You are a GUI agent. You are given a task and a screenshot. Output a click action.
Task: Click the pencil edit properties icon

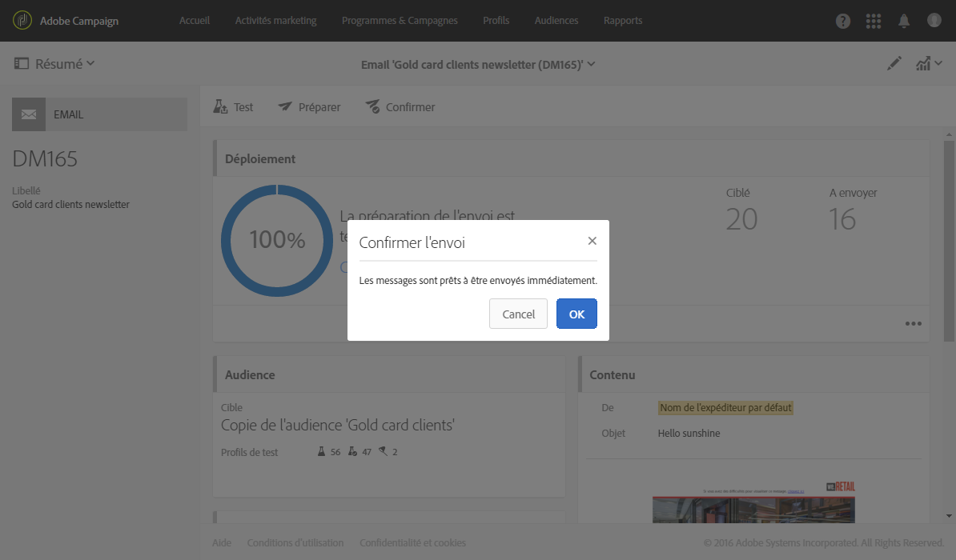coord(894,64)
